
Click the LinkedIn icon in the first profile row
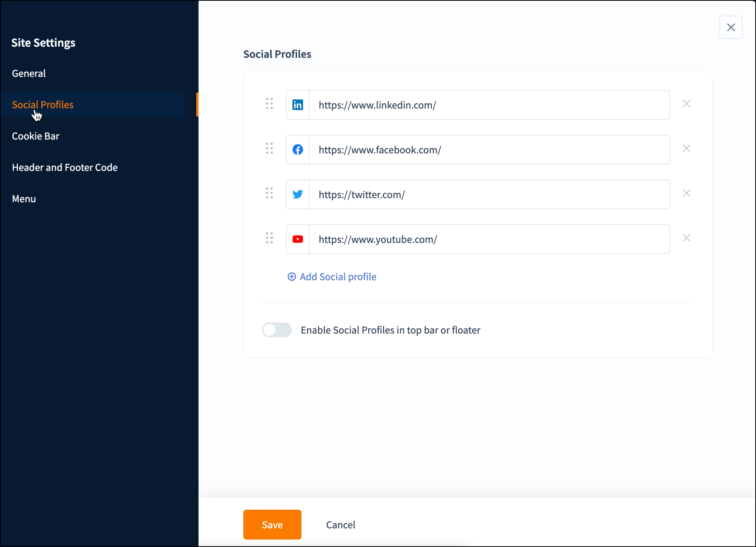pos(298,105)
